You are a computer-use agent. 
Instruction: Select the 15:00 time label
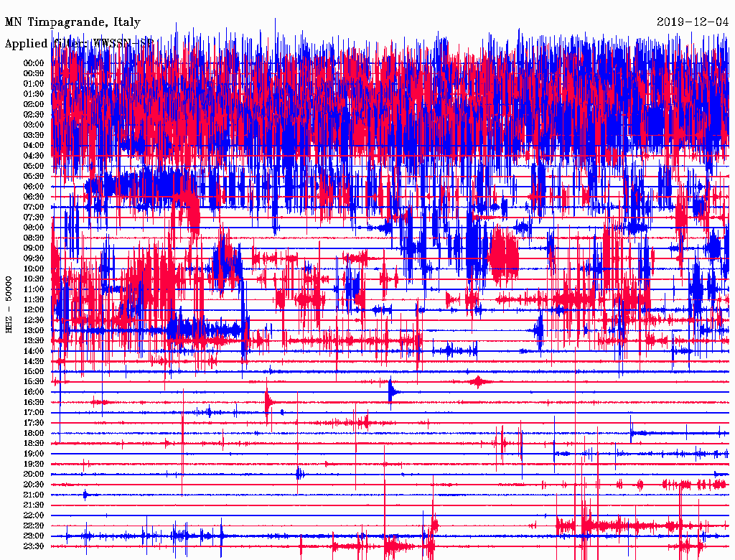pos(34,371)
